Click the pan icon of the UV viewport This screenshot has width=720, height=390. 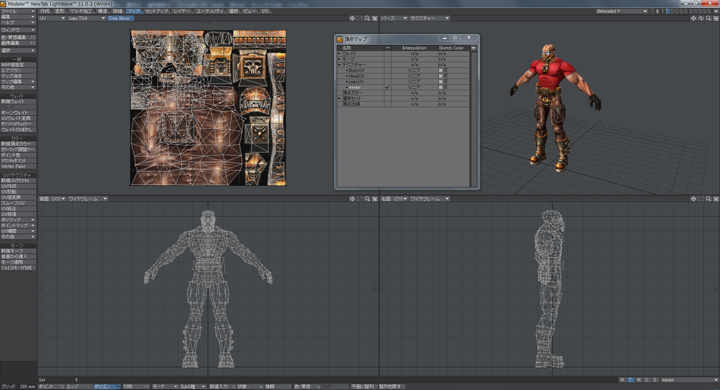coord(352,18)
